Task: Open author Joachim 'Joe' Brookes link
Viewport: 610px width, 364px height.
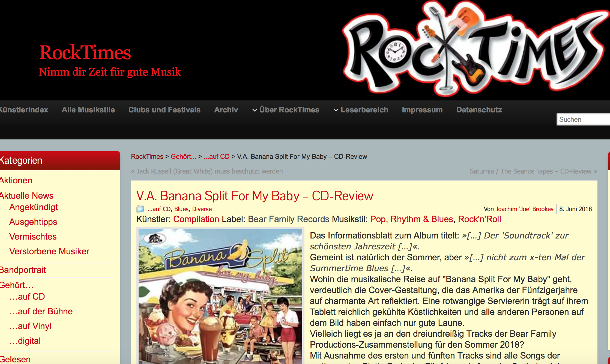Action: [x=524, y=209]
